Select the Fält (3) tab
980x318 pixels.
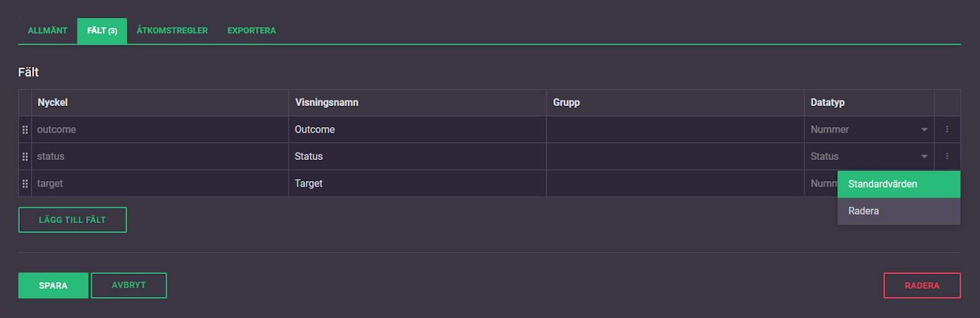coord(102,30)
